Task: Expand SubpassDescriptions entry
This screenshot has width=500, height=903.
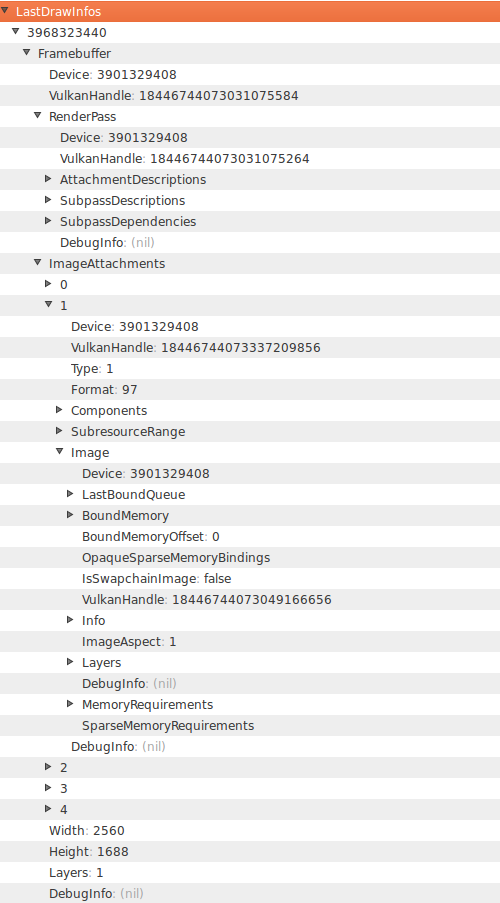Action: (48, 199)
